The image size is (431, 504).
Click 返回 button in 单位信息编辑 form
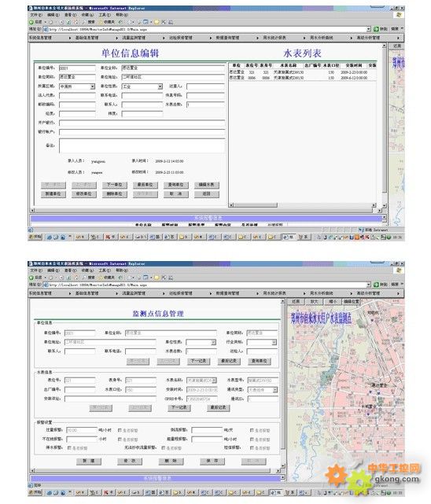(206, 194)
